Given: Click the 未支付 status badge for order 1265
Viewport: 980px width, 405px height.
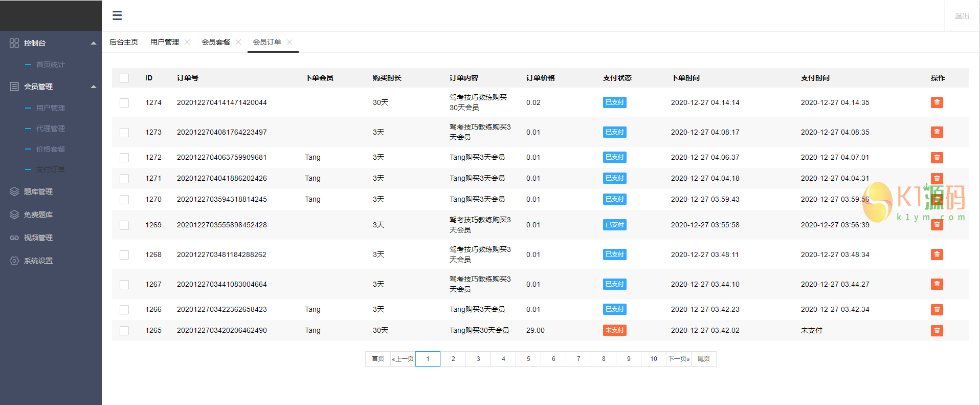Looking at the screenshot, I should click(x=615, y=330).
